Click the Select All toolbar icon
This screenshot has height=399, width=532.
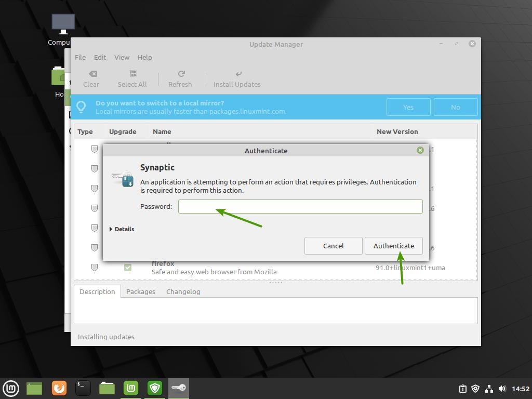(133, 74)
